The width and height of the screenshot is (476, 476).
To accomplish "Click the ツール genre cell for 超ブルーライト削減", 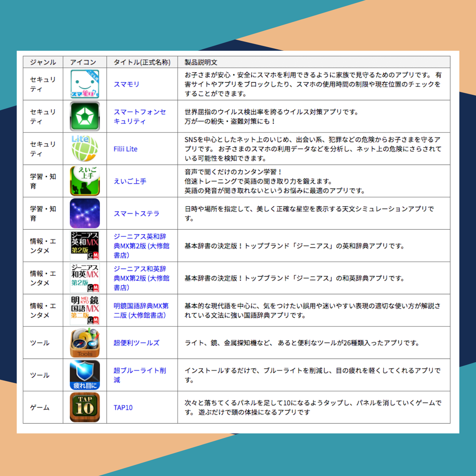I will click(x=43, y=375).
